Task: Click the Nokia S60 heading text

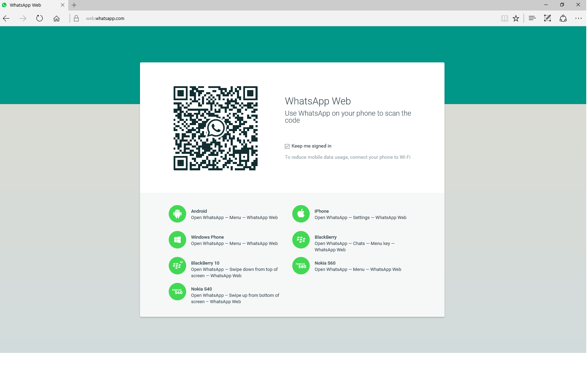Action: (325, 263)
